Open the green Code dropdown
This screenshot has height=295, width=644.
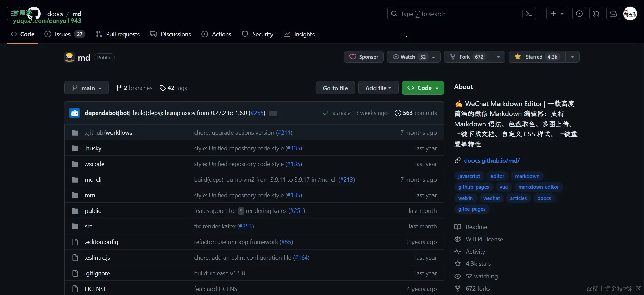(x=423, y=88)
